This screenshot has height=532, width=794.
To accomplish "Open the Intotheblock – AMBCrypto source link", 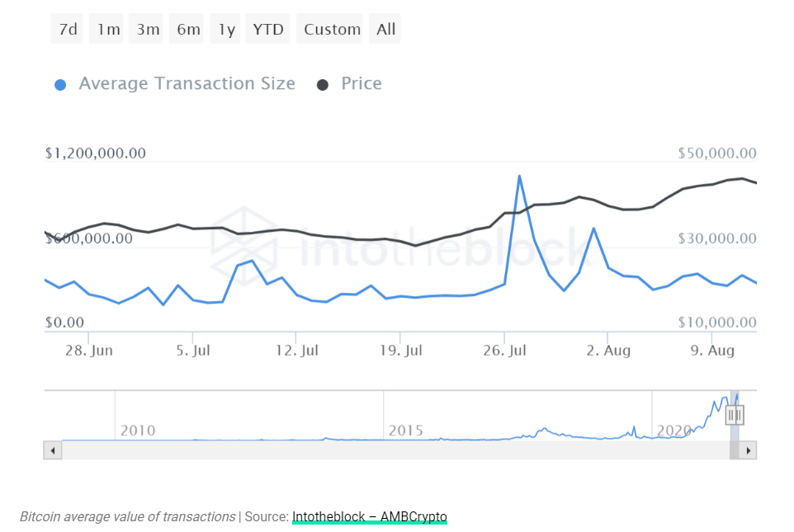I will tap(370, 517).
